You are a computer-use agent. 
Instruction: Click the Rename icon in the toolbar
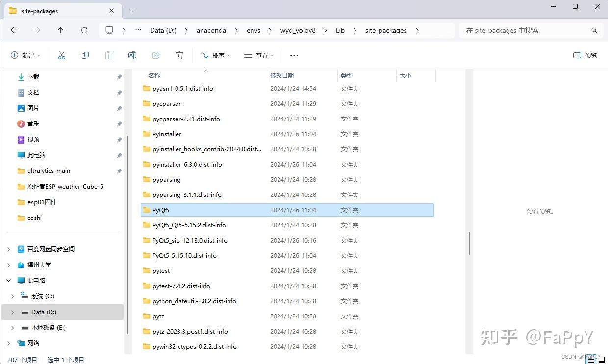point(132,55)
